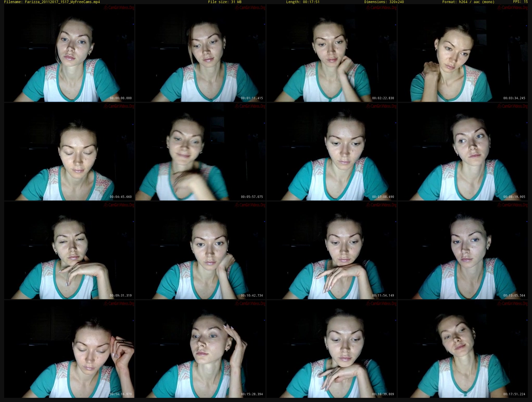This screenshot has width=532, height=402.
Task: Open the thumbnail at 00:02:22.830
Action: pos(332,53)
